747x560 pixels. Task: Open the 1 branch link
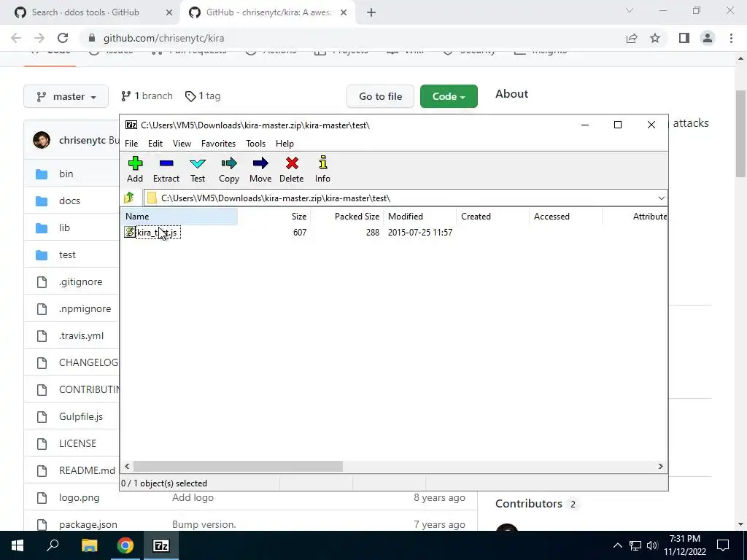pyautogui.click(x=147, y=96)
